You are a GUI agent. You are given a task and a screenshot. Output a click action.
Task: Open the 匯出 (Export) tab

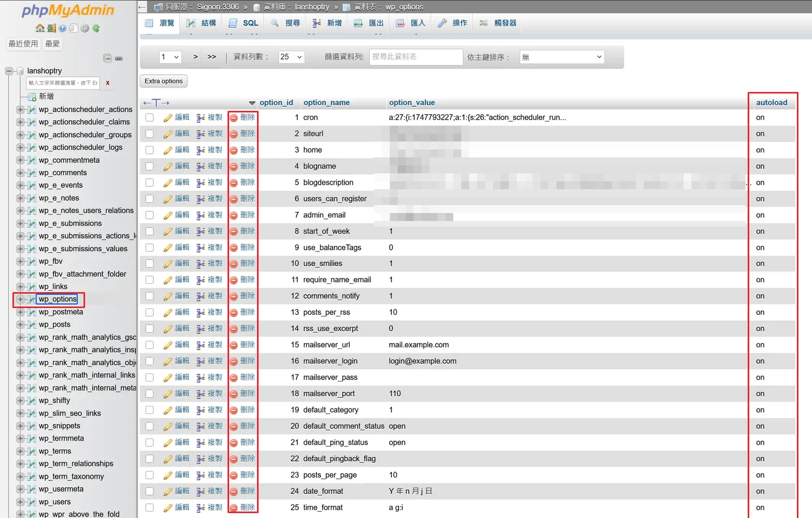coord(369,23)
